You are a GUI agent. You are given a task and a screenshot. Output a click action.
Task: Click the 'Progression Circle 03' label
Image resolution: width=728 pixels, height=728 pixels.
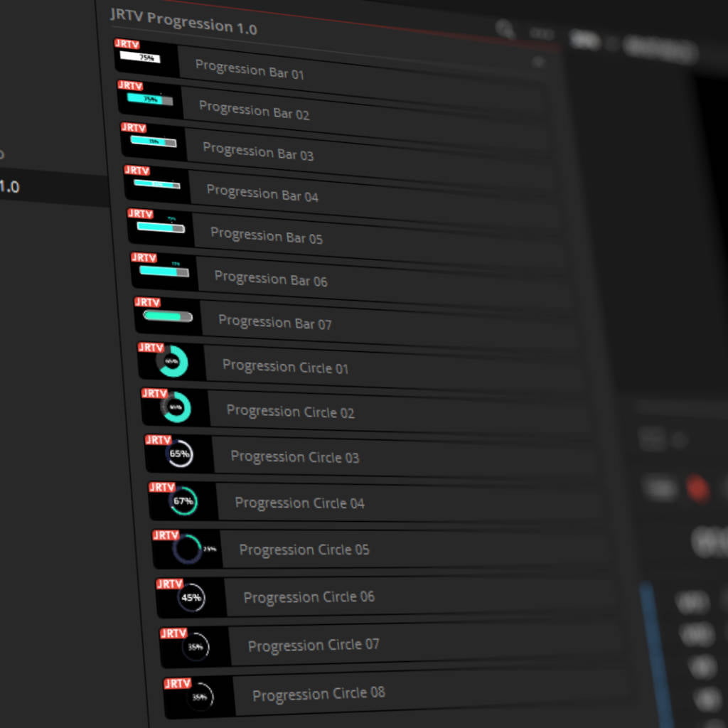point(295,457)
